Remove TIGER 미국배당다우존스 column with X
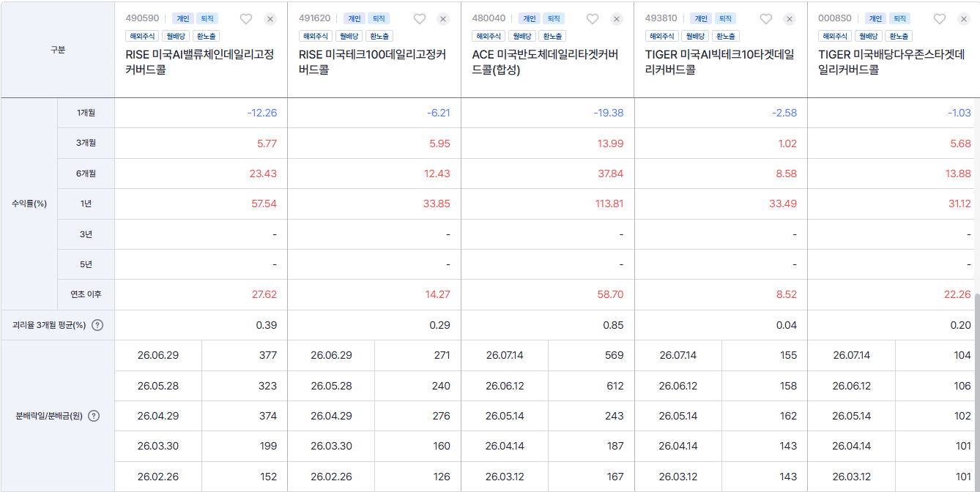This screenshot has width=980, height=492. [964, 19]
